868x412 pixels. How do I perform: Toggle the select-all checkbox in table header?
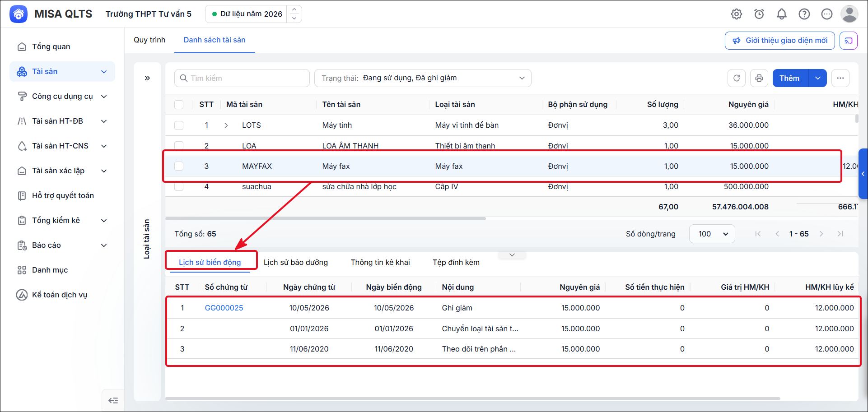[x=179, y=105]
